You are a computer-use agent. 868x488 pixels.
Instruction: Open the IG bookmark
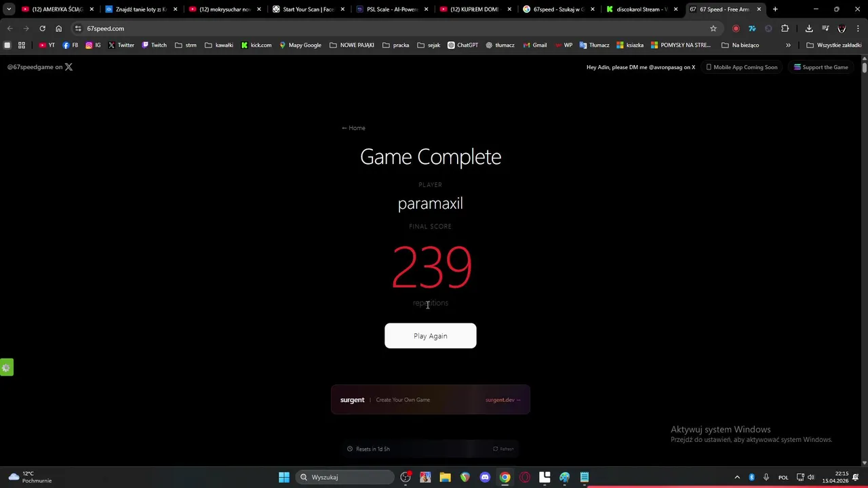pos(93,45)
